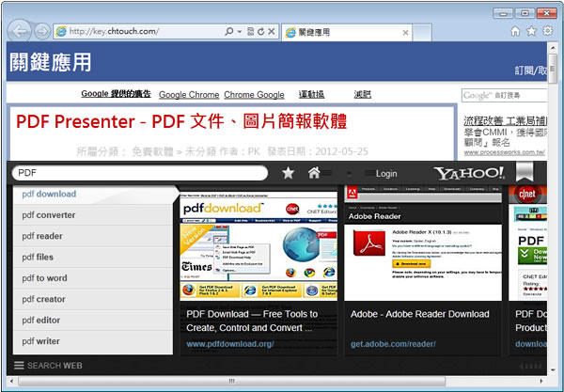564x392 pixels.
Task: Click the vertical scrollbar thumb
Action: pos(553,69)
